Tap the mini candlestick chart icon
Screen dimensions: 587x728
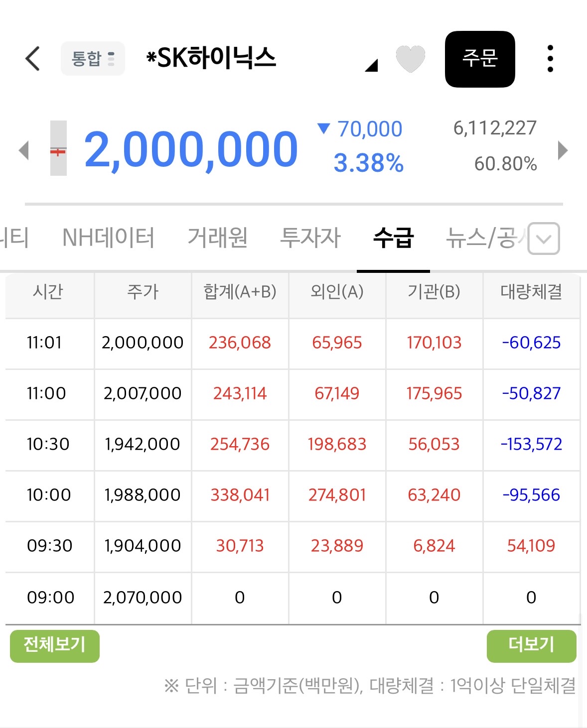(x=58, y=148)
